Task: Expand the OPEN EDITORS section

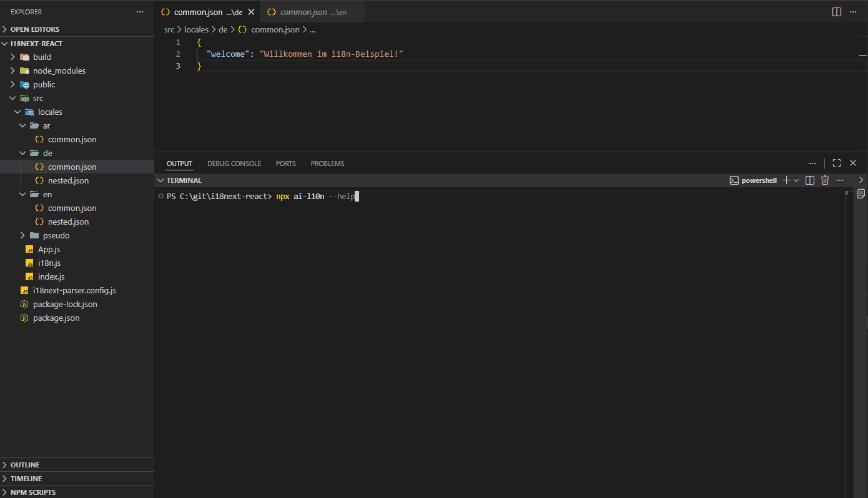Action: (77, 29)
